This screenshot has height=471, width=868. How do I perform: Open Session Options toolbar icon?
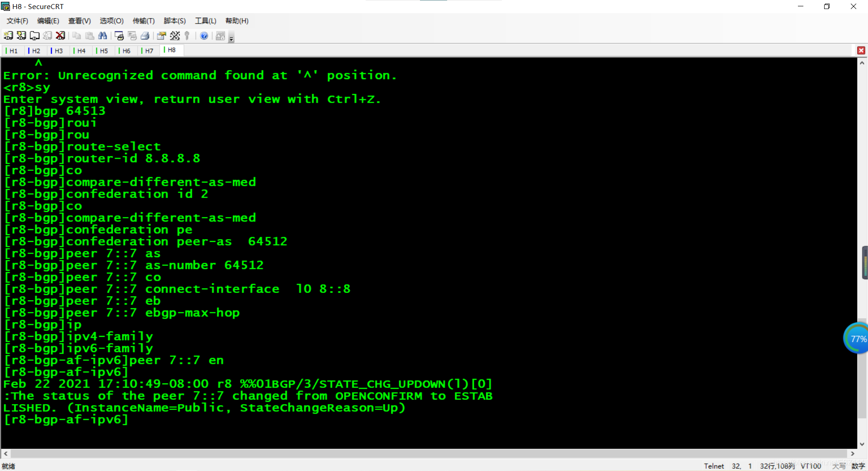(x=161, y=36)
